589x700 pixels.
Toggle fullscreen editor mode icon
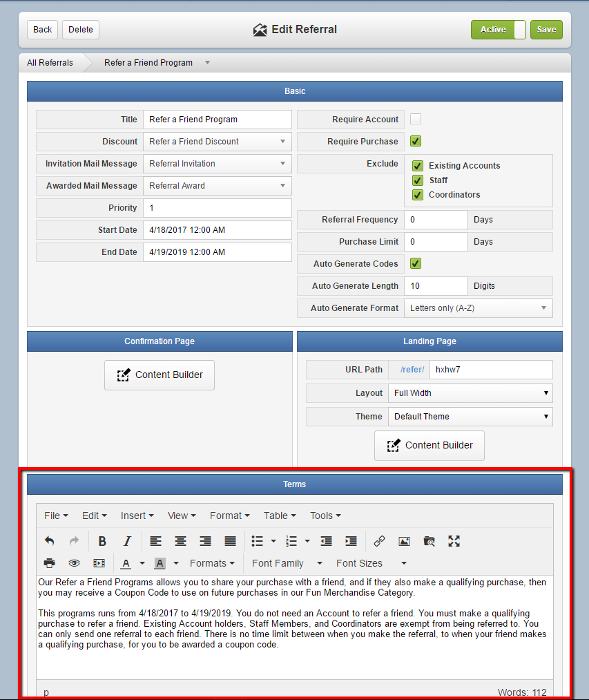click(454, 541)
